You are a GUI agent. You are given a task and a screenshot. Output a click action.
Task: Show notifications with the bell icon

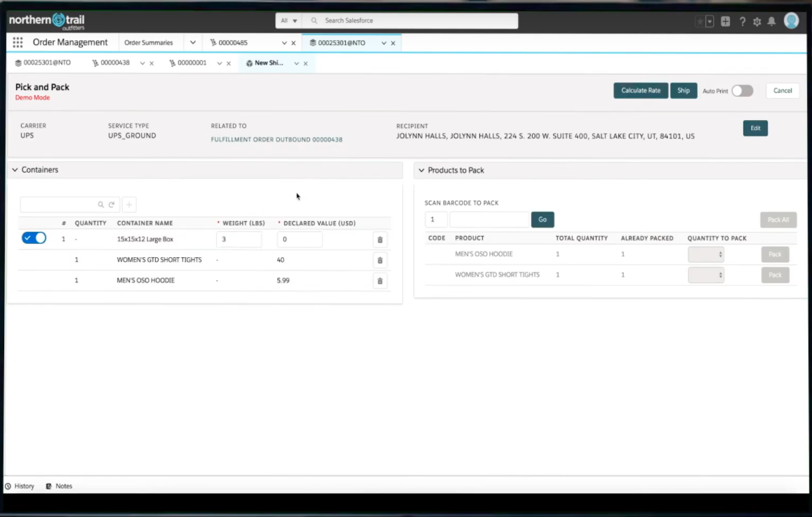pyautogui.click(x=771, y=21)
